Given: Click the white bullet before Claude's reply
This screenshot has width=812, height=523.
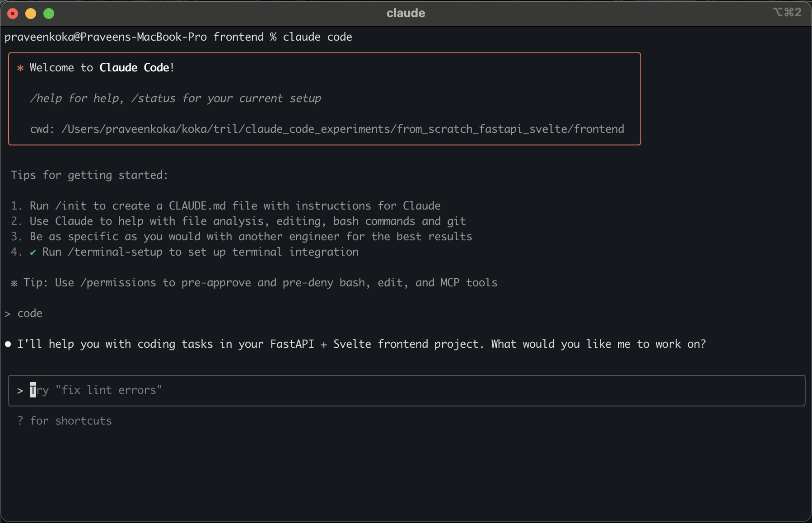Looking at the screenshot, I should [x=8, y=344].
